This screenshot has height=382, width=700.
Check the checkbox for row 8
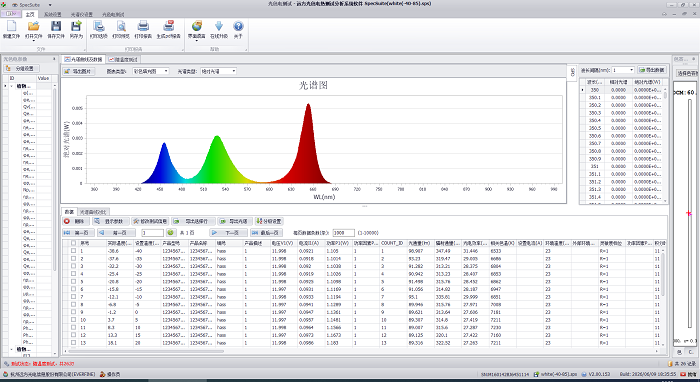point(73,304)
